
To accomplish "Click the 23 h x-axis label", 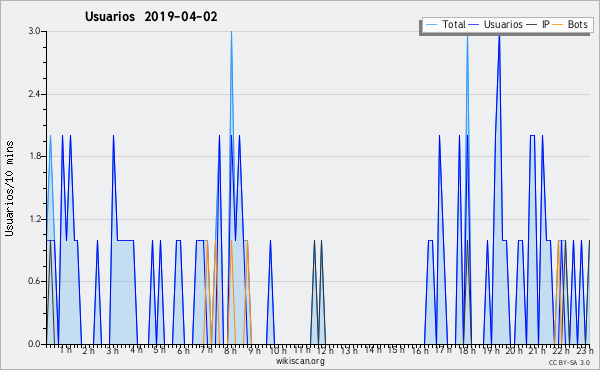I will (x=585, y=351).
